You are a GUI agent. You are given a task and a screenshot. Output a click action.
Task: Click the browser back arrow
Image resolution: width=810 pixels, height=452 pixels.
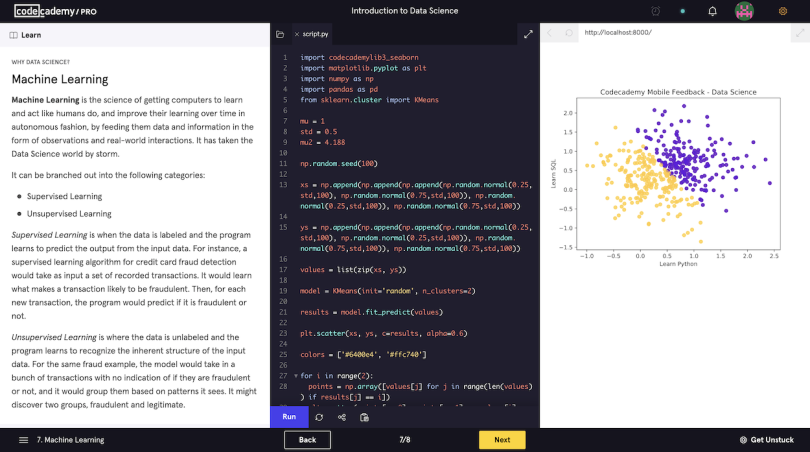[549, 33]
